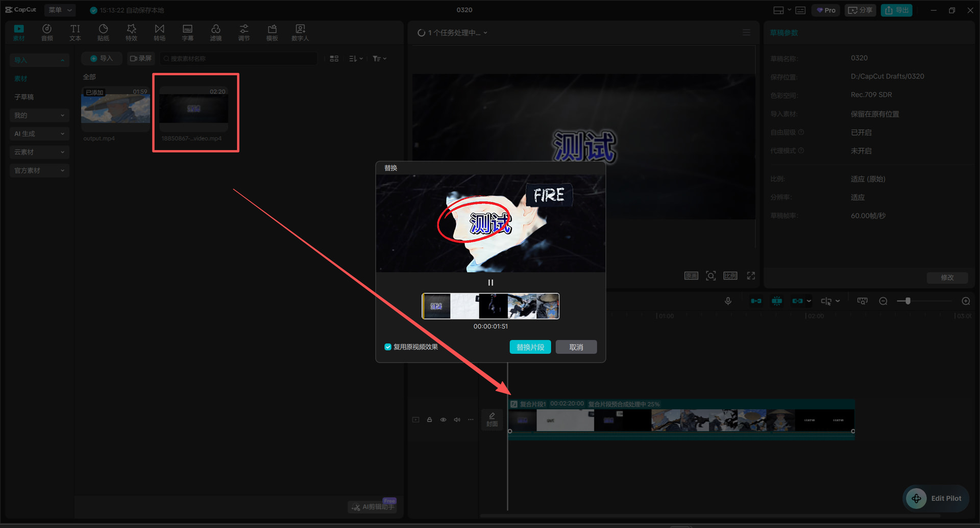Mute the track with speaker icon
Image resolution: width=980 pixels, height=528 pixels.
coord(457,420)
